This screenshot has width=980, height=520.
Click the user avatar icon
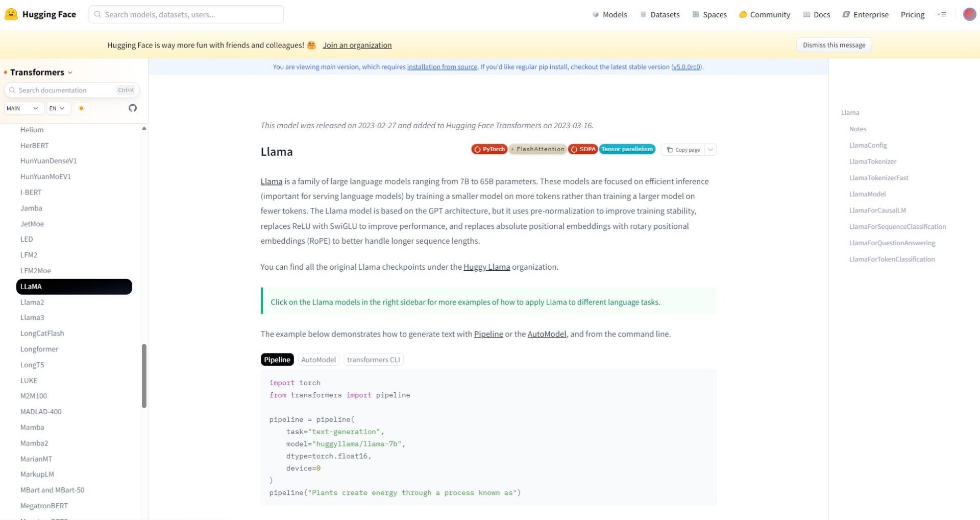click(x=969, y=14)
